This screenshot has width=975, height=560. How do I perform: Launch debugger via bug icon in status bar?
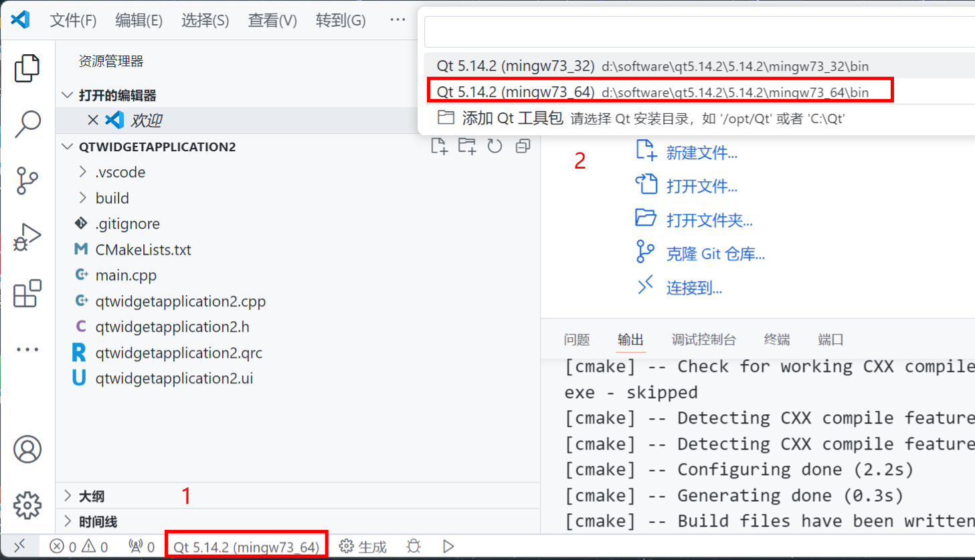click(414, 547)
